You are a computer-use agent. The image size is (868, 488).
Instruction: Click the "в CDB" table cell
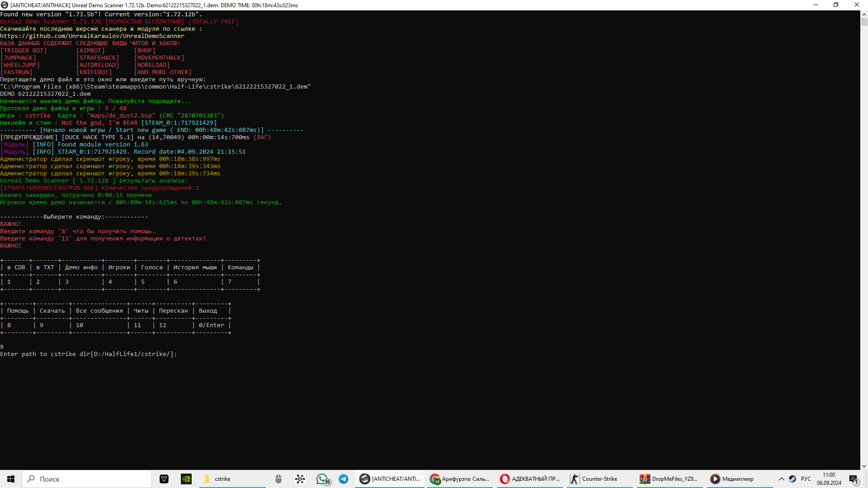click(16, 267)
